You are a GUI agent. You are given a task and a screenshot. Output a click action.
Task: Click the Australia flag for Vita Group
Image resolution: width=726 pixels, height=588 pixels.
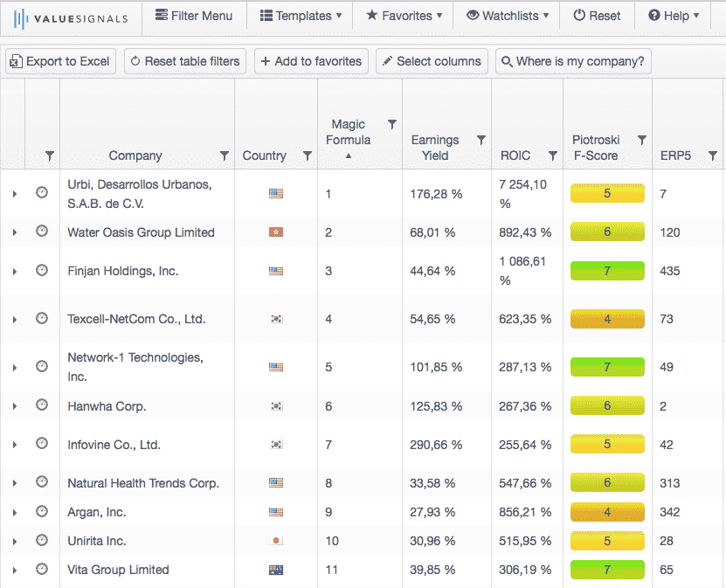tap(276, 570)
